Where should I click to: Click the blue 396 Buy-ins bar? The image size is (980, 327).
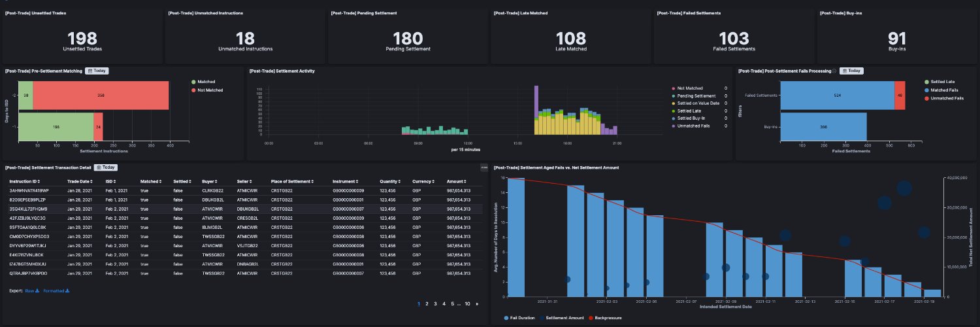[x=823, y=126]
